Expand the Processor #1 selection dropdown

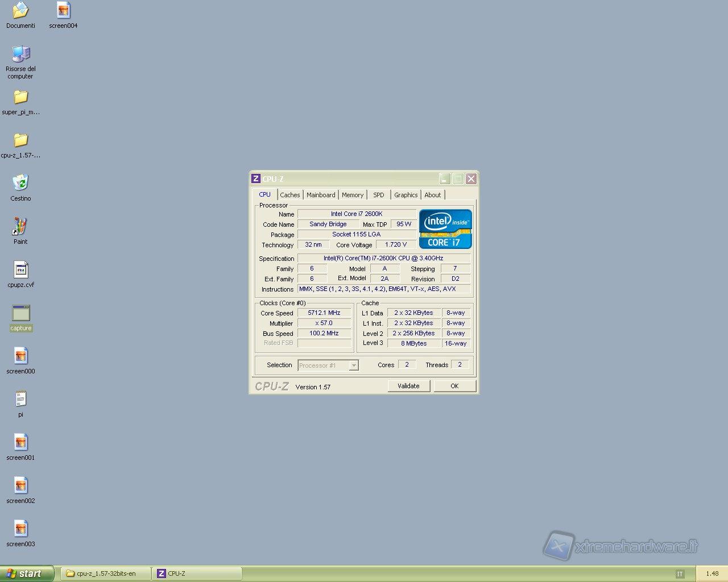[x=354, y=365]
